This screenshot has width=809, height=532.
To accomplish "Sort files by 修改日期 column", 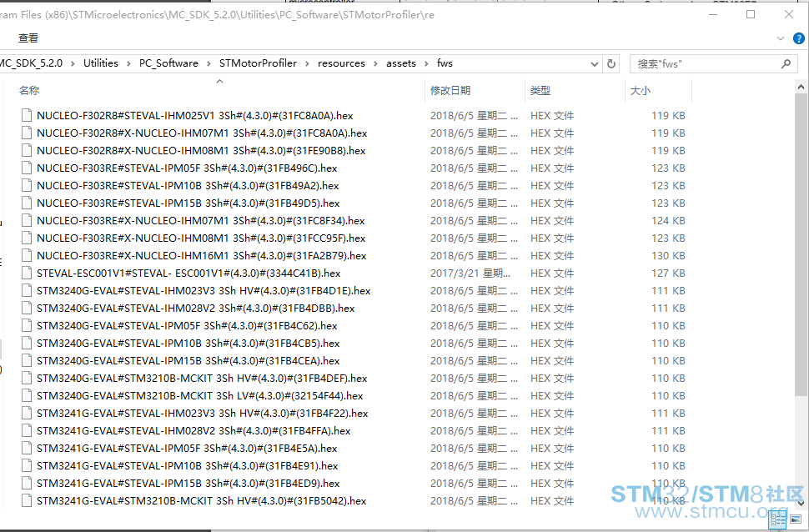I will coord(450,90).
